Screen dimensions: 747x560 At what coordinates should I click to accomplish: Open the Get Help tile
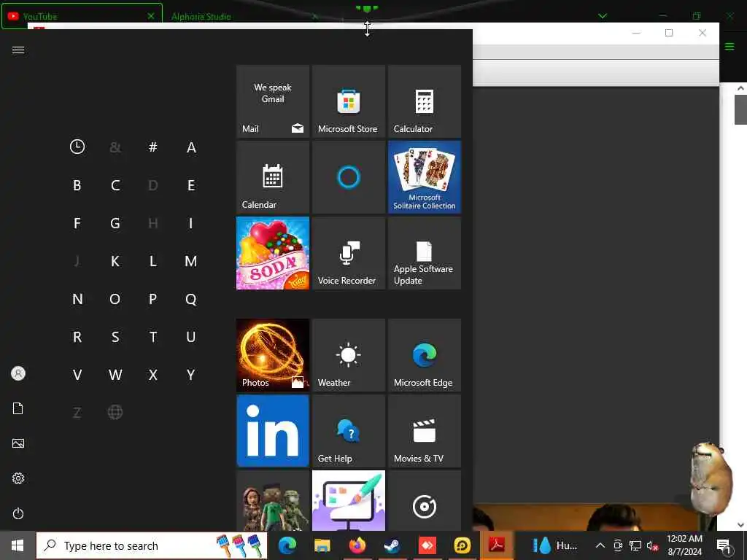click(x=348, y=431)
